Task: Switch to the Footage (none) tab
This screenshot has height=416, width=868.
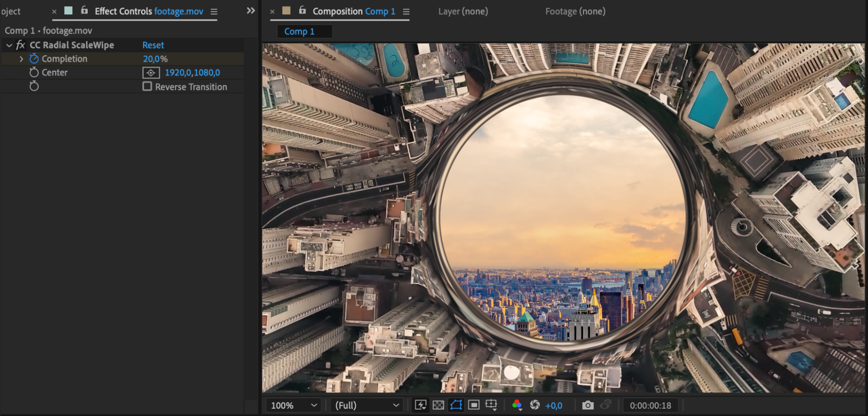Action: [x=575, y=11]
